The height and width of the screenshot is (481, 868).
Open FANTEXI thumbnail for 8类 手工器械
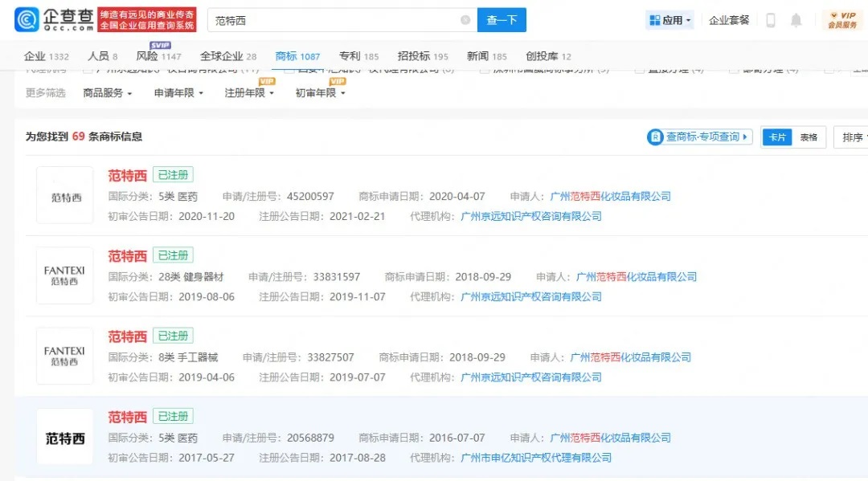click(65, 356)
